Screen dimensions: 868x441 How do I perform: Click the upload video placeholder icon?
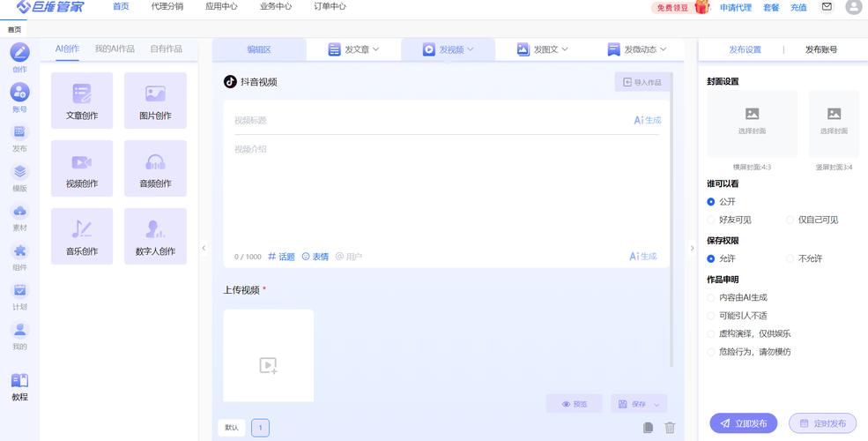point(269,365)
